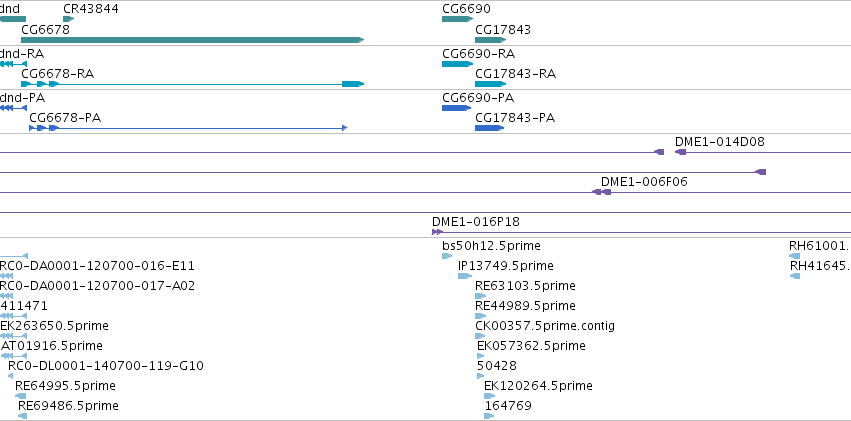Click the DME1-016P18 clone start arrows
This screenshot has width=851, height=421.
437,232
